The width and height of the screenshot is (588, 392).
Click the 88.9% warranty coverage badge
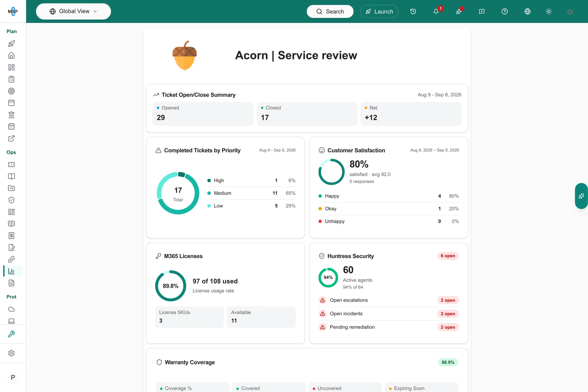tap(448, 362)
